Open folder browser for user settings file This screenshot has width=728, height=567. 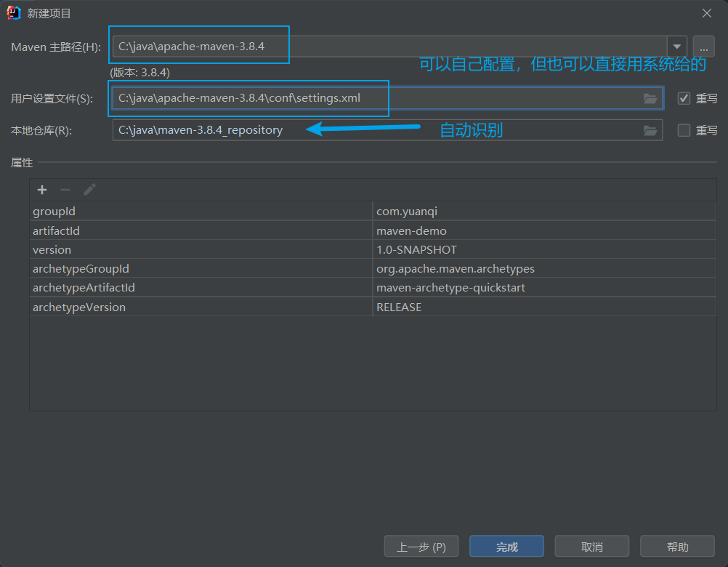[650, 98]
